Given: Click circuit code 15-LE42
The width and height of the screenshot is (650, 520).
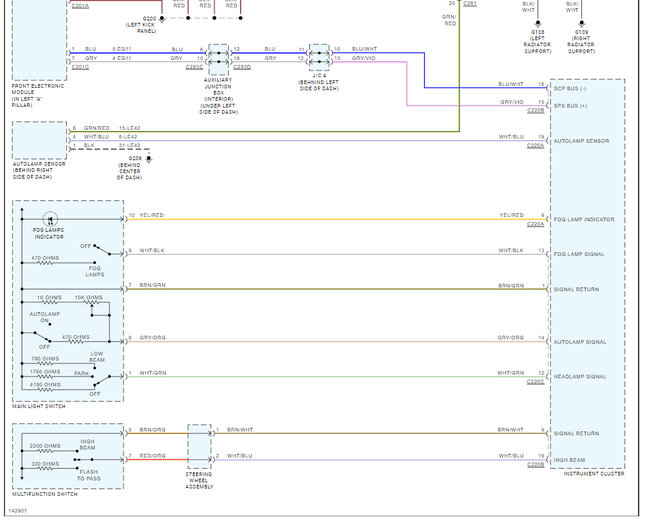Looking at the screenshot, I should [130, 128].
